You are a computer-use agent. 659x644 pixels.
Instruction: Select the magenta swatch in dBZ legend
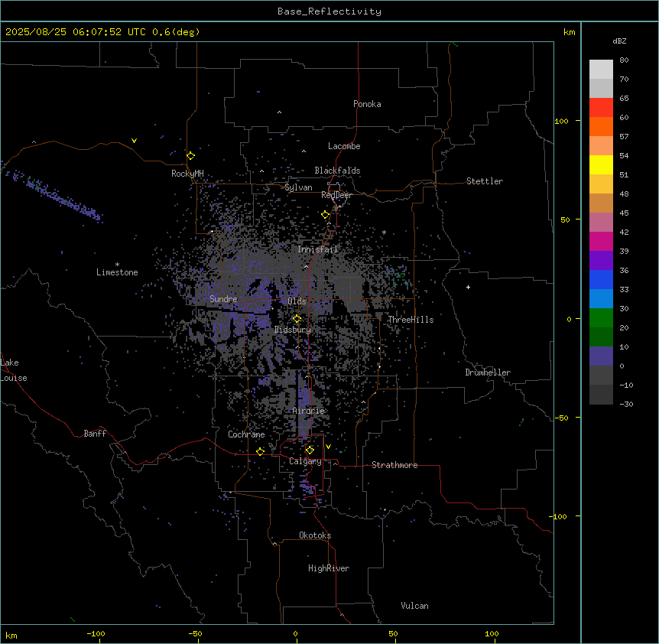(x=601, y=241)
